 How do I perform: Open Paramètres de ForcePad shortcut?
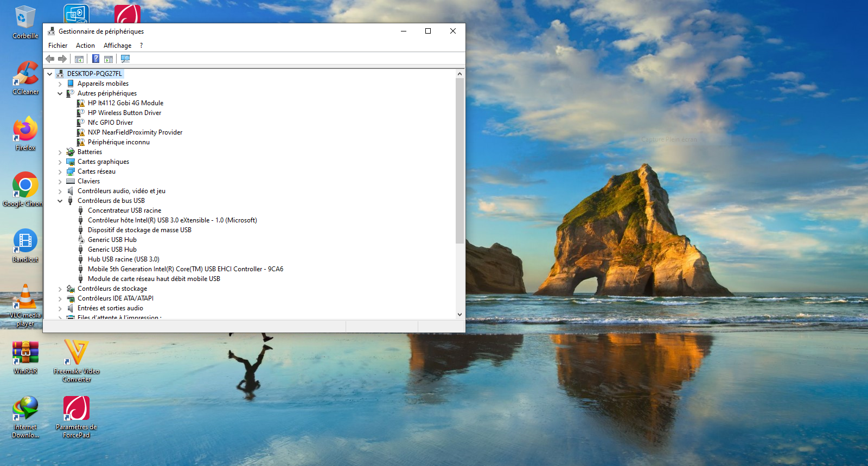(x=76, y=417)
